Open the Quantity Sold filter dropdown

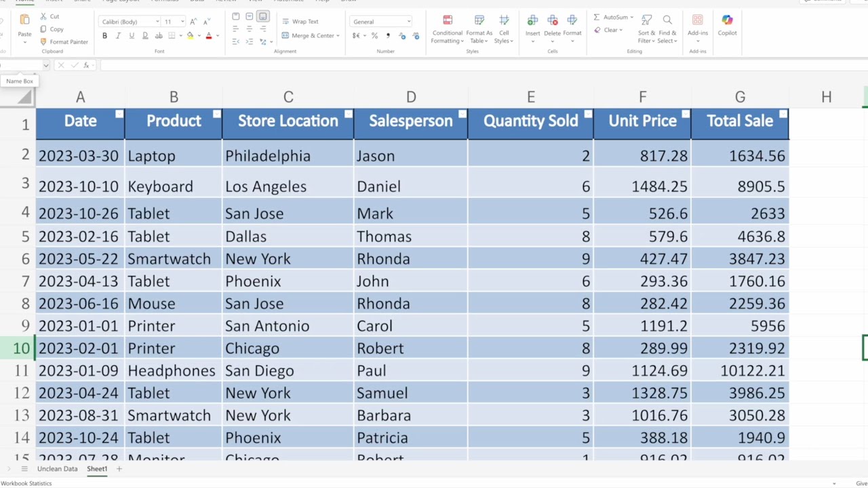(x=589, y=114)
